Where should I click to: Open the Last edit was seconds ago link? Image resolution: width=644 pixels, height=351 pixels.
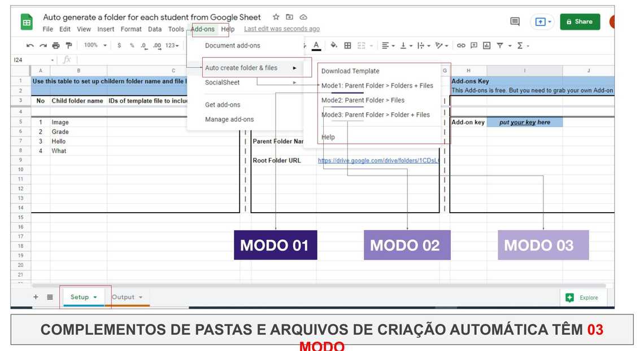[x=282, y=29]
